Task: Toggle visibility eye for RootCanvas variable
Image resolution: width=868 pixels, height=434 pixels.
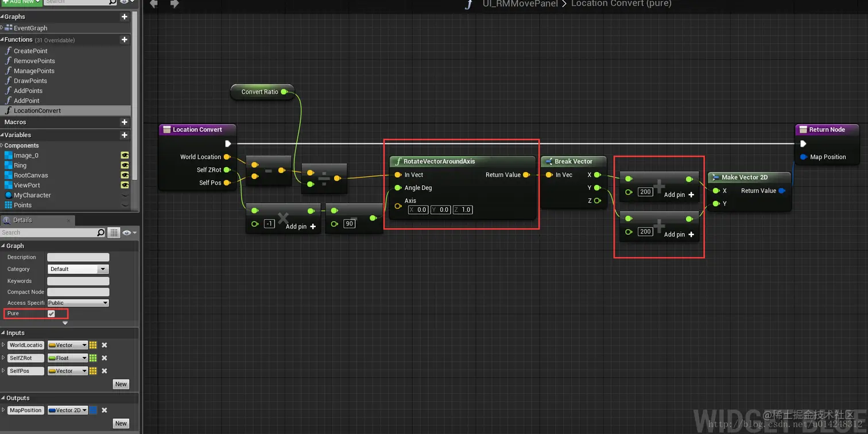Action: click(x=125, y=175)
